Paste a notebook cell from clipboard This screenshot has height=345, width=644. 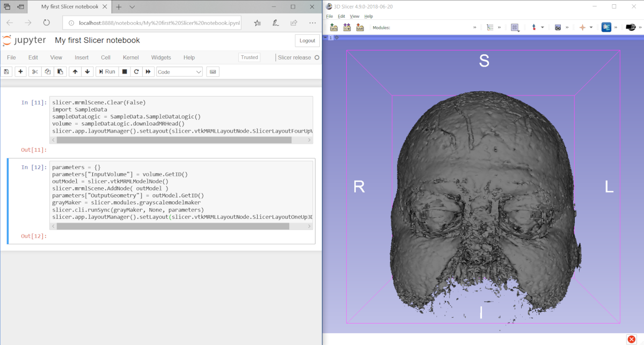click(60, 71)
